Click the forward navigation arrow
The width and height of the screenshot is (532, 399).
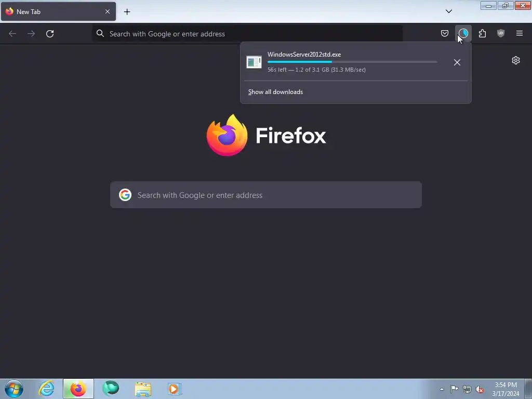tap(31, 34)
